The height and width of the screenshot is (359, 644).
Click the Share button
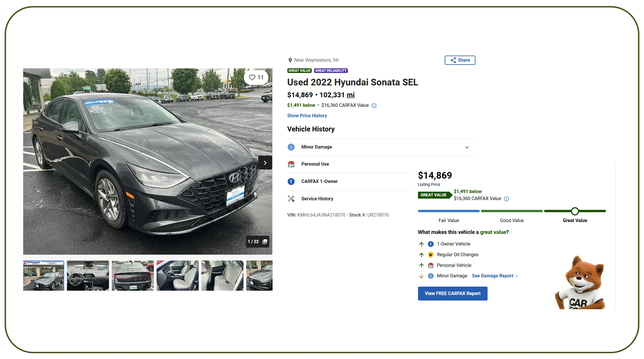click(x=460, y=60)
